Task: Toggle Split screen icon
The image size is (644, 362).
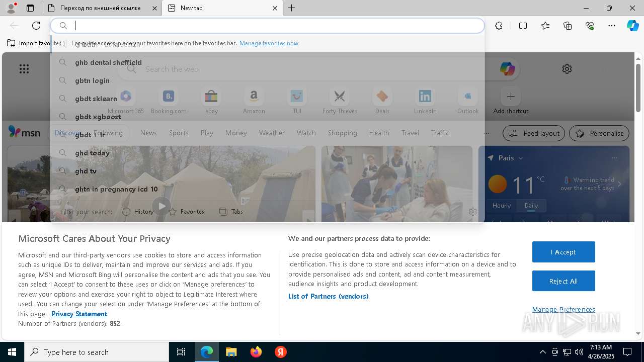Action: (523, 26)
